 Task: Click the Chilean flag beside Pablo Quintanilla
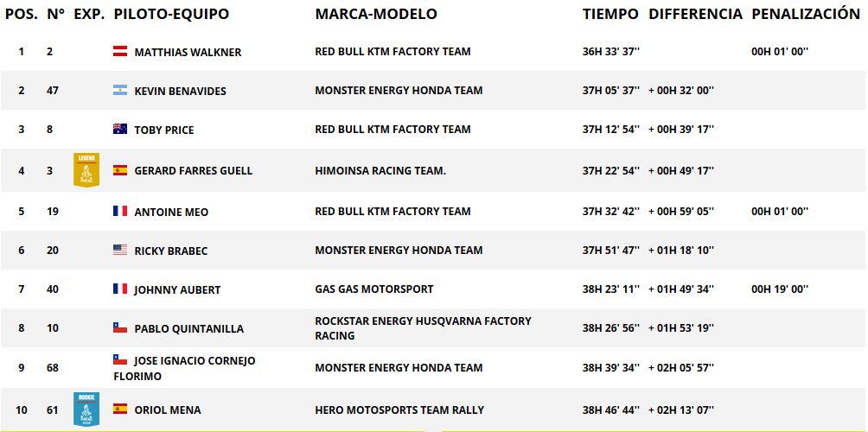point(120,327)
